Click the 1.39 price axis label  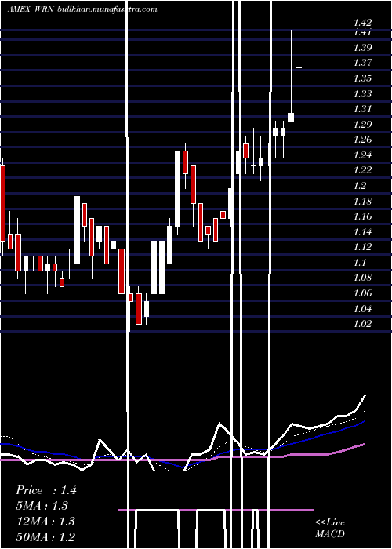coord(362,48)
